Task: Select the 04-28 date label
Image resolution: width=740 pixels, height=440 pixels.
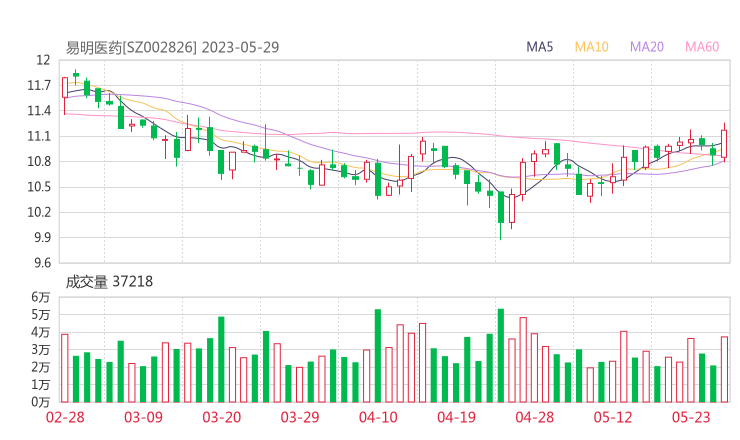Action: tap(534, 417)
